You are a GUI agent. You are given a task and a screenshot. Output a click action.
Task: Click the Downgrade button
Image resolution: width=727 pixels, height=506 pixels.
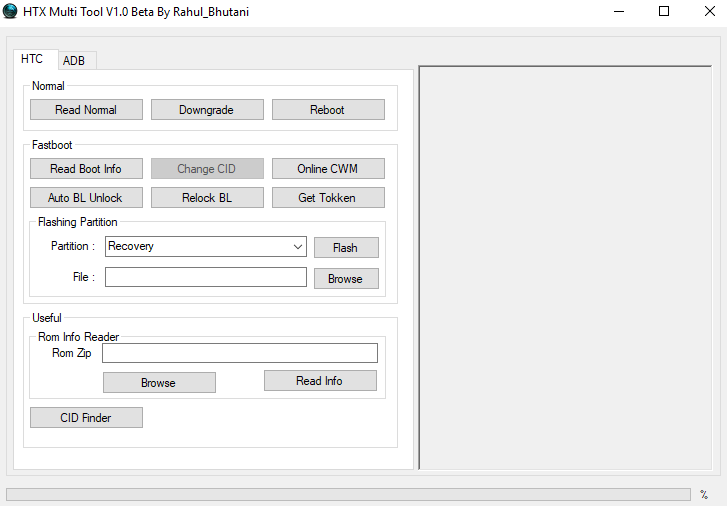(207, 110)
